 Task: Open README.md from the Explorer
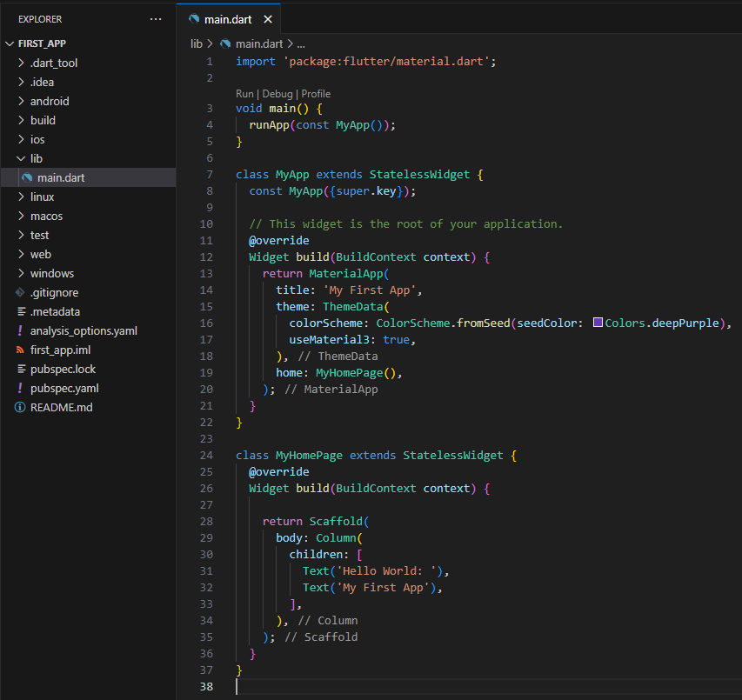point(88,407)
